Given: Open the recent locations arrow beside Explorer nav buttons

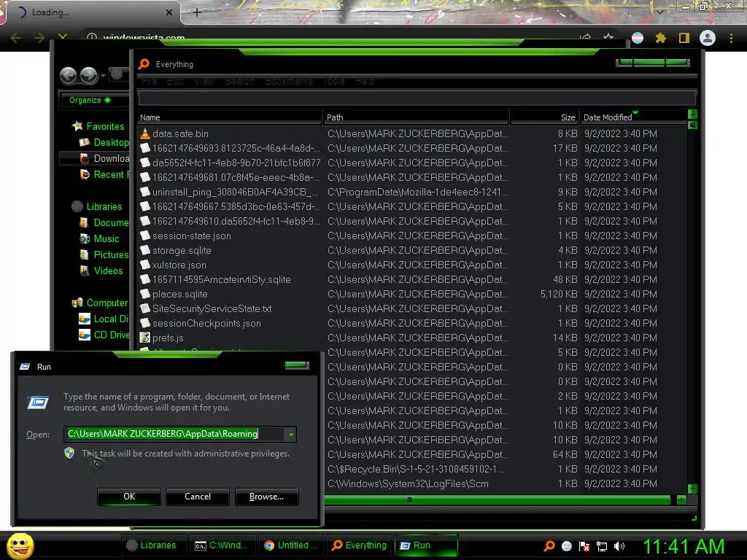Looking at the screenshot, I should (x=104, y=76).
